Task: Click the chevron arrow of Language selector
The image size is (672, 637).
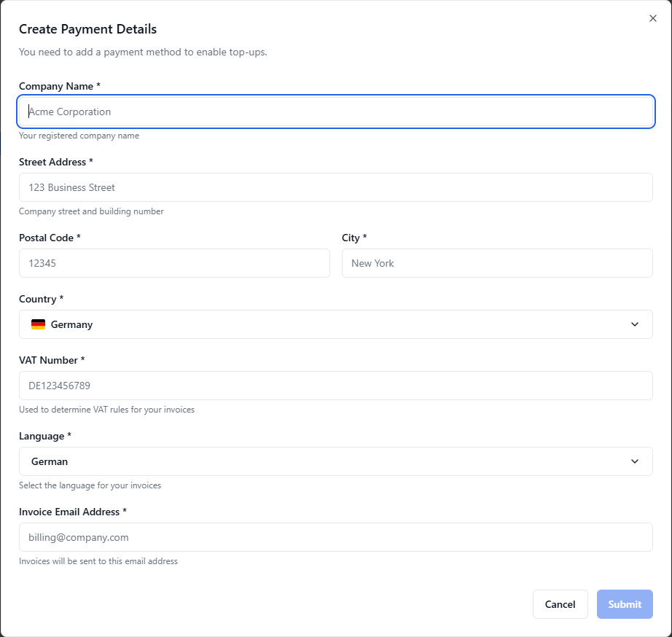Action: 634,461
